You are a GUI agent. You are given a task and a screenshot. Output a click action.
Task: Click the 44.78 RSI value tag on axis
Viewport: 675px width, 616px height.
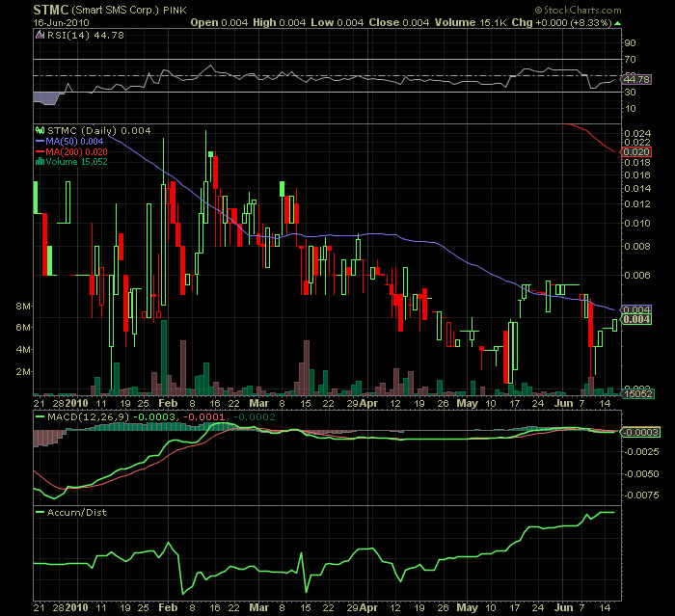(635, 80)
